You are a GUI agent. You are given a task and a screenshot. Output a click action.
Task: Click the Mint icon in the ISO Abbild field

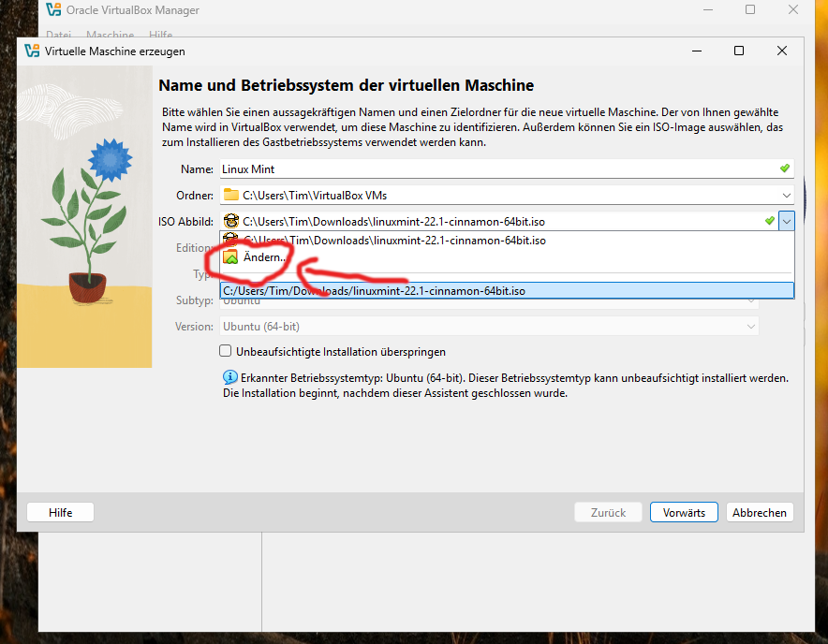click(x=230, y=221)
